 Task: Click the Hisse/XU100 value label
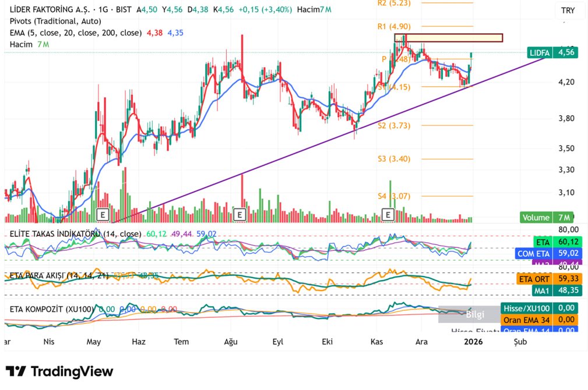click(x=539, y=309)
